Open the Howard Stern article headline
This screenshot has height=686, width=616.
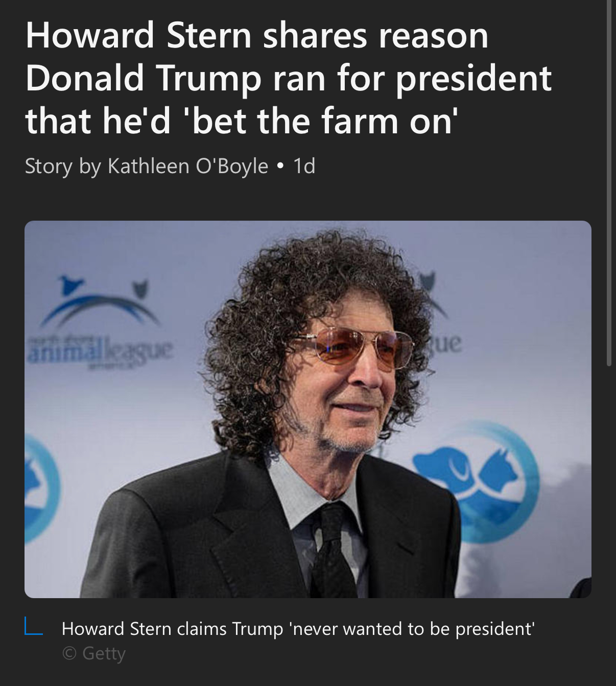pos(289,78)
